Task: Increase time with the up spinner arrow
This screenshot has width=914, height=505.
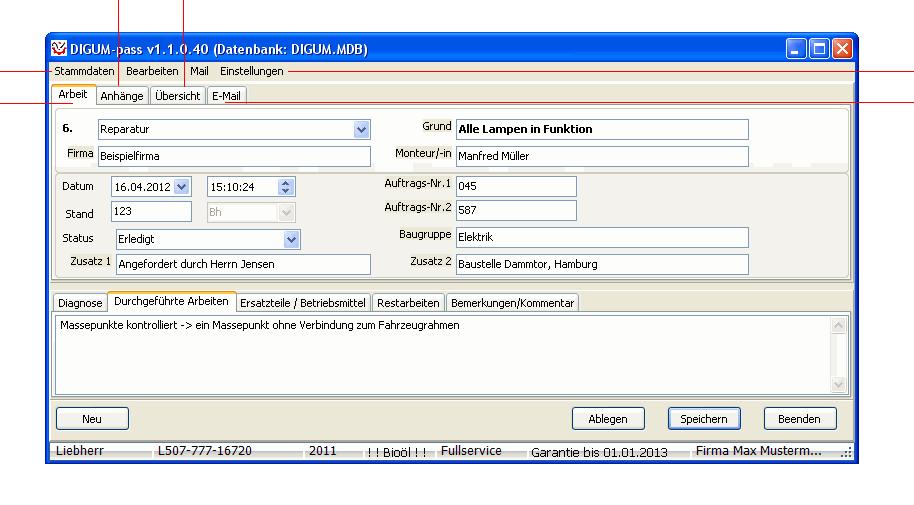Action: coord(286,183)
